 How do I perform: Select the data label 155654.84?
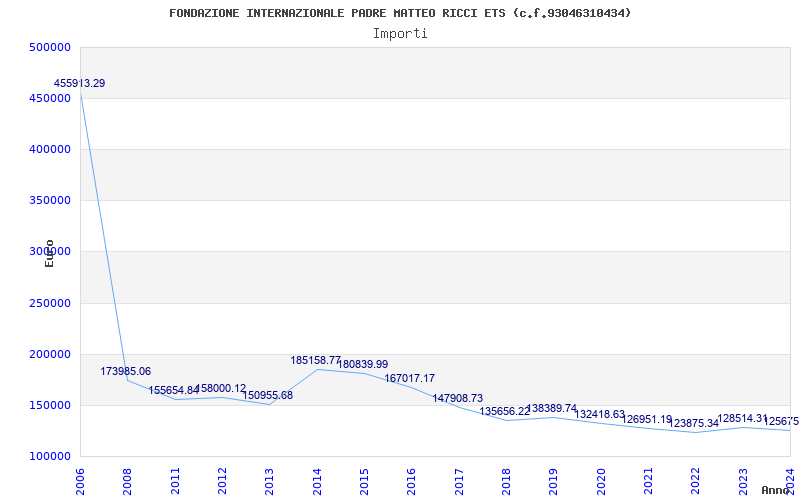point(173,390)
